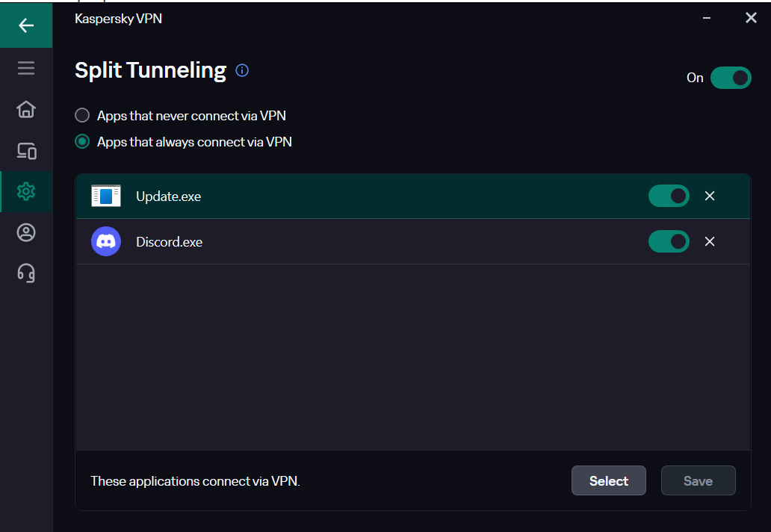Open the support headset icon
Image resolution: width=771 pixels, height=532 pixels.
coord(26,273)
